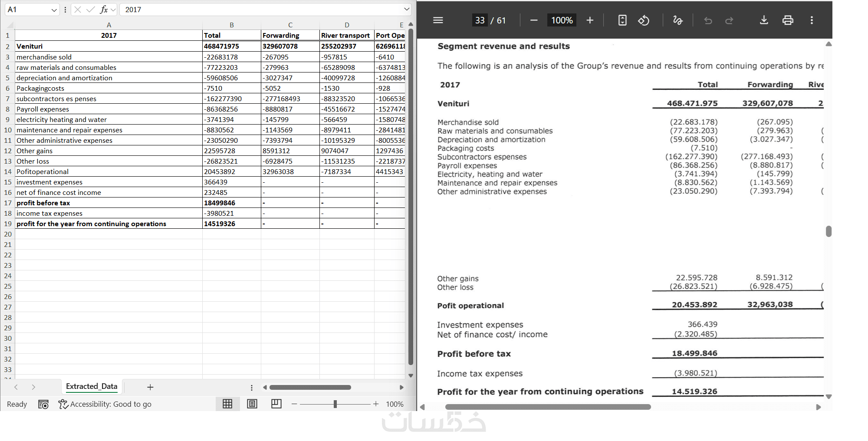868x441 pixels.
Task: Add a new sheet
Action: [150, 387]
